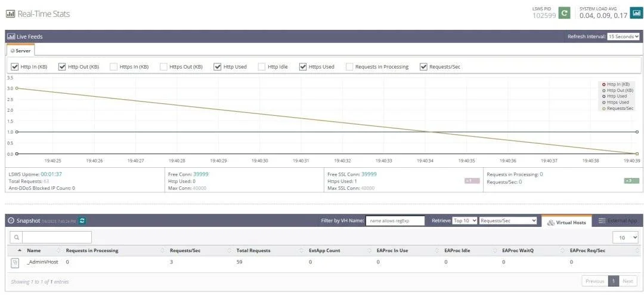
Task: Click the magnifier search icon in Snapshot table
Action: (16, 238)
